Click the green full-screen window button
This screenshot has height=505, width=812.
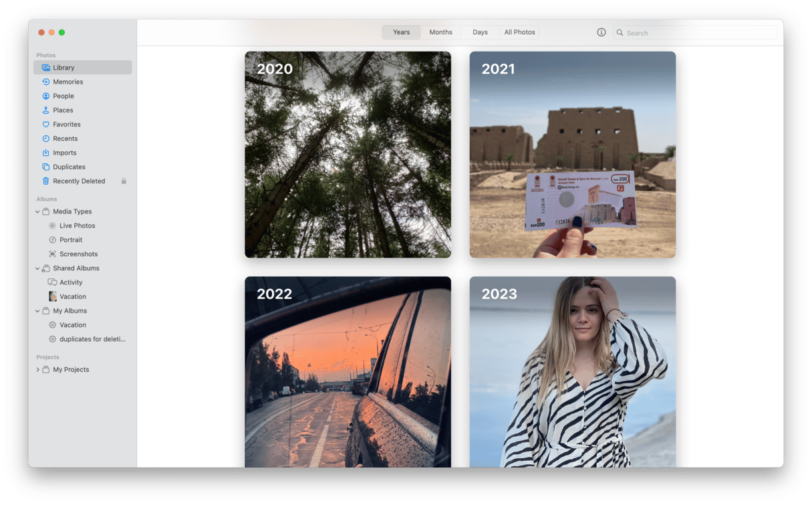tap(61, 32)
